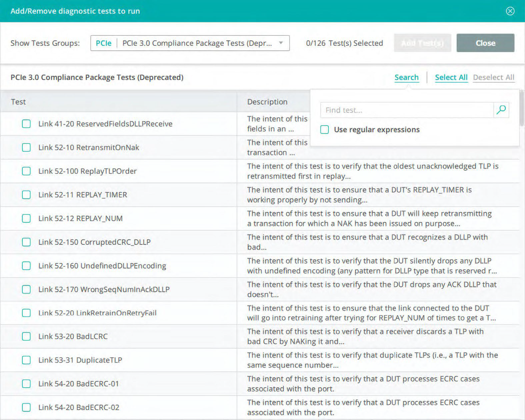The height and width of the screenshot is (420, 525).
Task: Click the Add Test(s) button
Action: tap(422, 43)
